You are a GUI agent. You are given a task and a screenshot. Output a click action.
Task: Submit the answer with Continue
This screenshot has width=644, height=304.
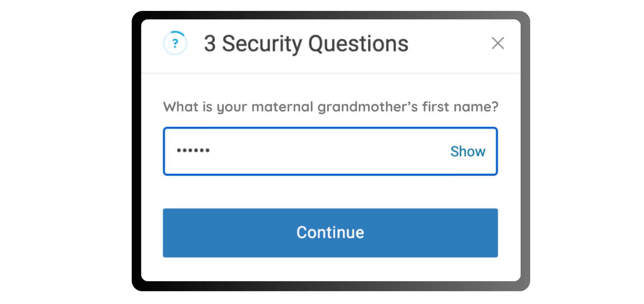[x=330, y=233]
